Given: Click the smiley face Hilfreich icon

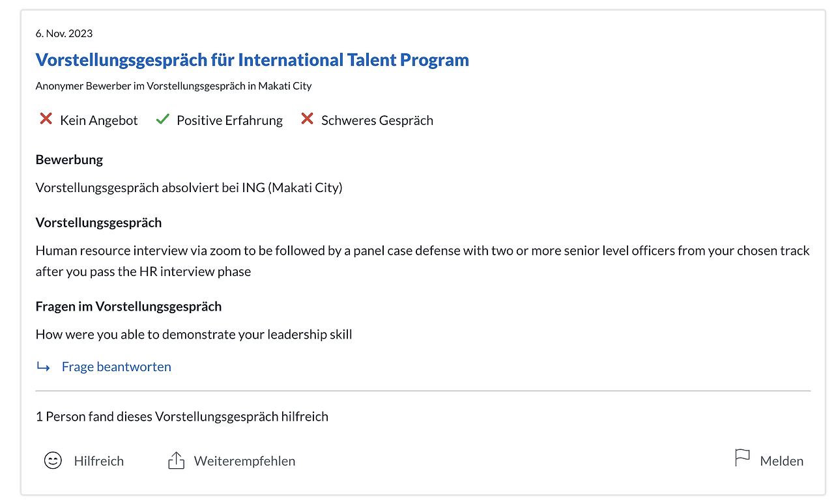Looking at the screenshot, I should pos(53,460).
